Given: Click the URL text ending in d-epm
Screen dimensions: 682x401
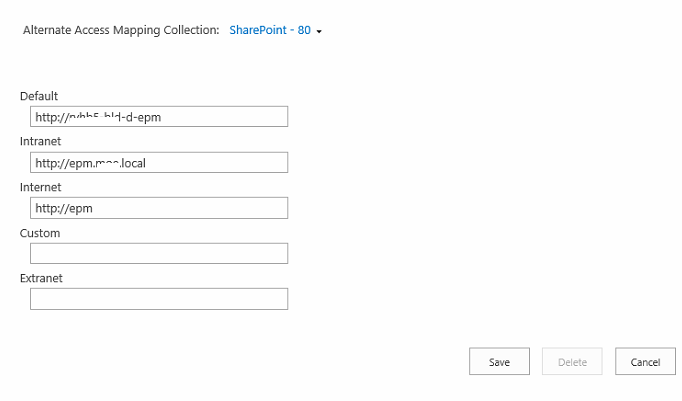Looking at the screenshot, I should coord(97,117).
